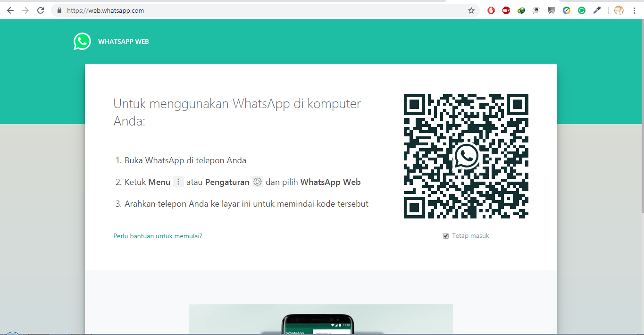Screen dimensions: 644x335
Task: Click the Menu three-dot icon in step 2
Action: (x=178, y=182)
